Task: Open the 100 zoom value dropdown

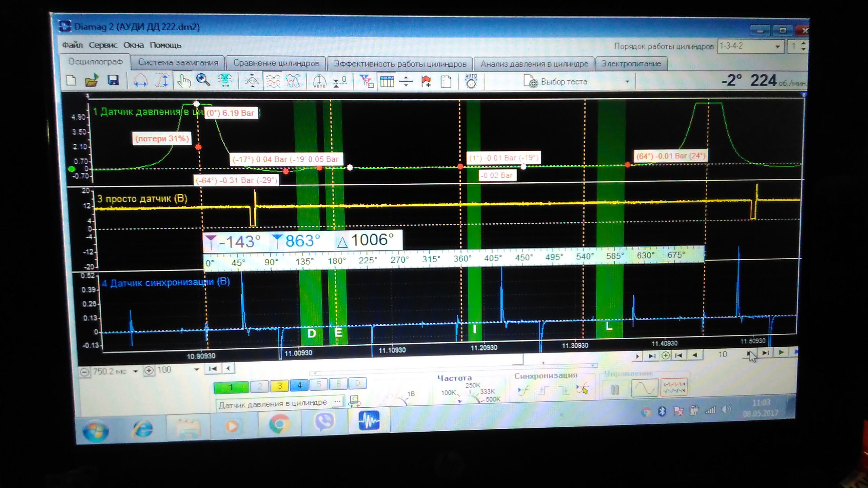Action: (x=196, y=369)
